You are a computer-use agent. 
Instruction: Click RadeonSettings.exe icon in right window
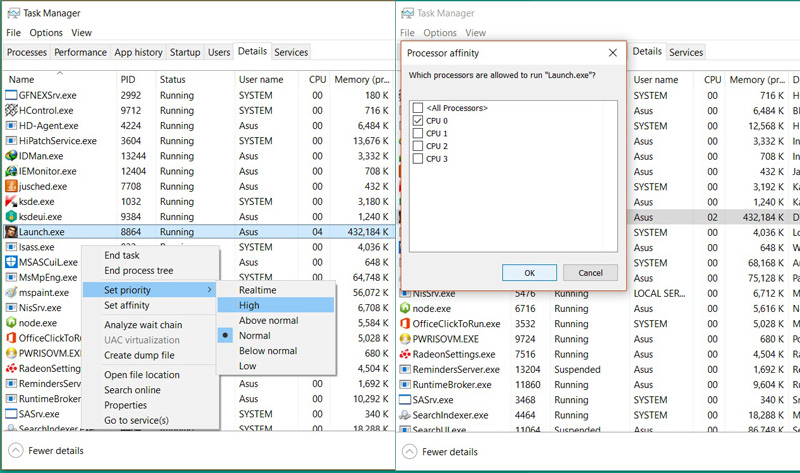[405, 354]
